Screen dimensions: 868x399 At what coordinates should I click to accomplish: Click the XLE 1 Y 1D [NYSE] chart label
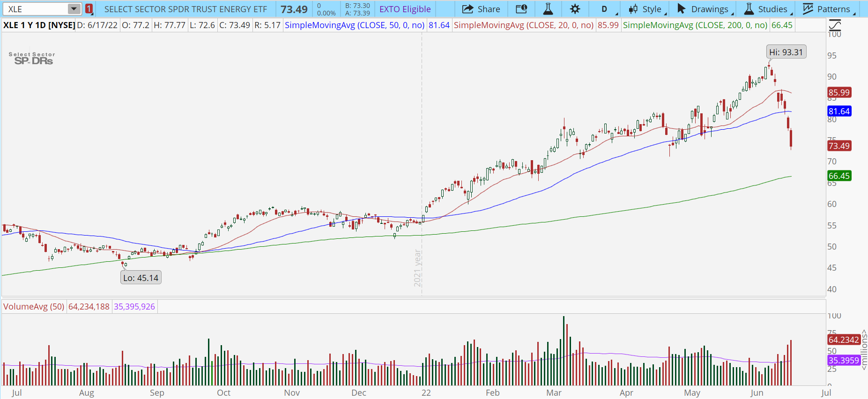pyautogui.click(x=39, y=25)
